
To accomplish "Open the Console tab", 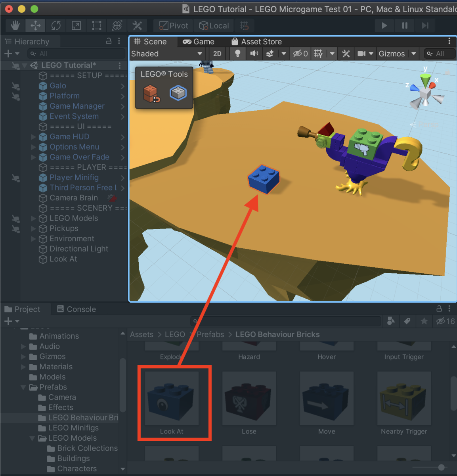I will [76, 309].
